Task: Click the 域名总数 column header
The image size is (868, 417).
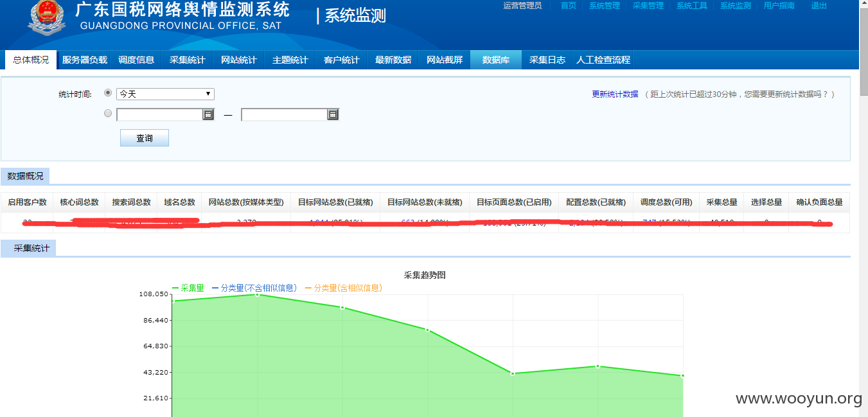Action: 179,202
